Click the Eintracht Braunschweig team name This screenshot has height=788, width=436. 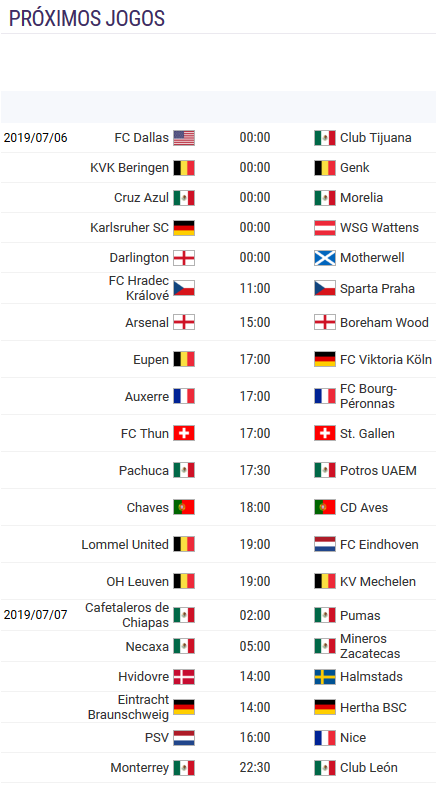coord(129,707)
